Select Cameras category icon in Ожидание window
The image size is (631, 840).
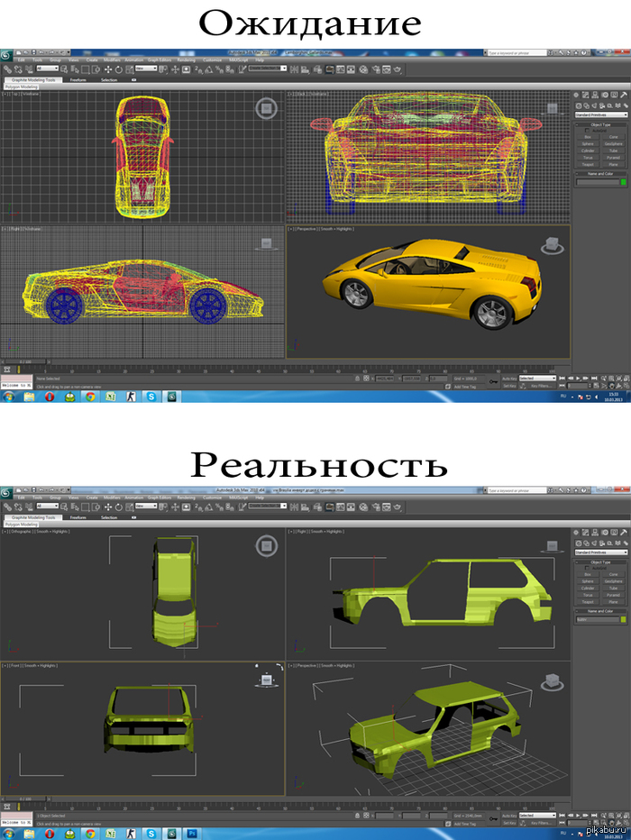point(602,105)
